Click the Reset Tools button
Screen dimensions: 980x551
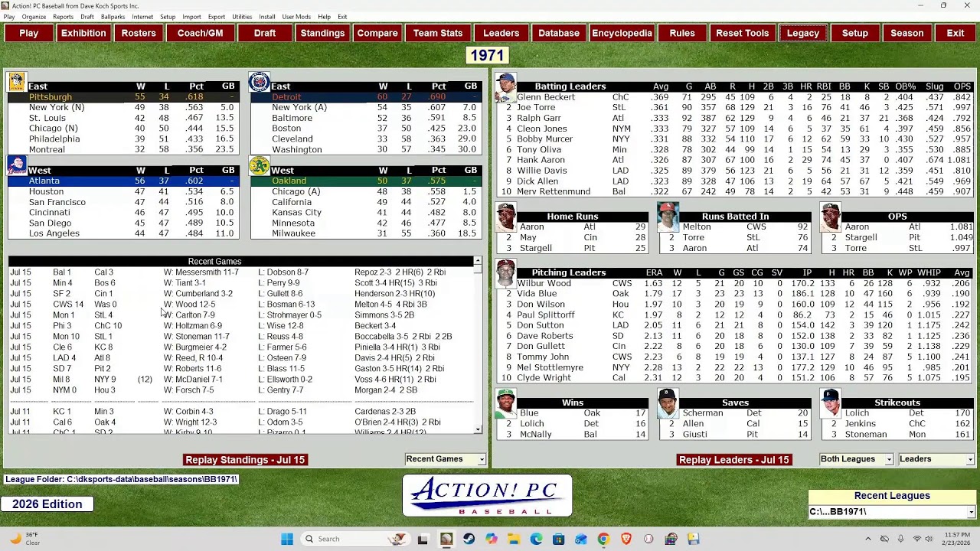pyautogui.click(x=742, y=33)
